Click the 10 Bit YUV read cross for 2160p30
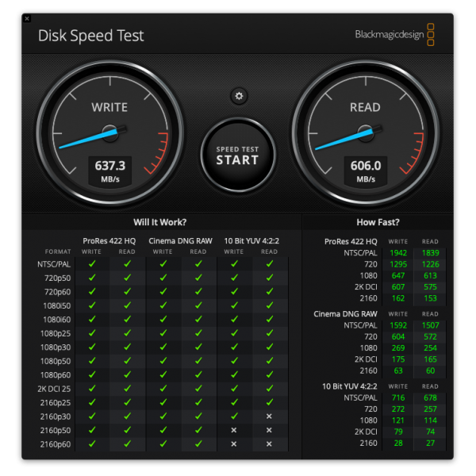 coord(269,416)
